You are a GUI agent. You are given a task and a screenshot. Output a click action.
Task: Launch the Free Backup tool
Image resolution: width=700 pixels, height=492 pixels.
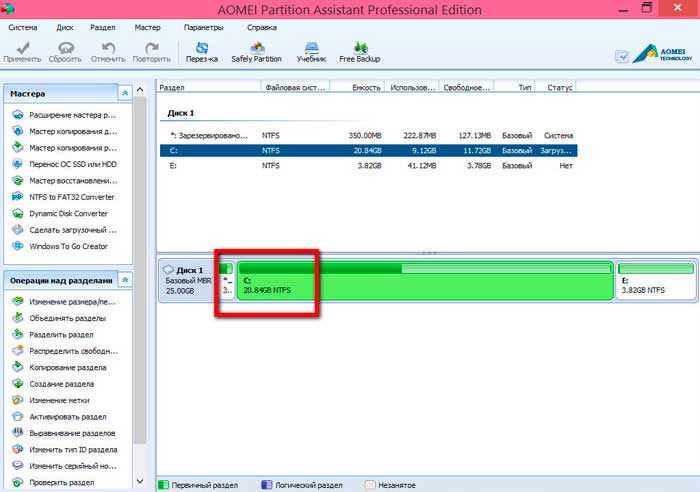point(359,52)
